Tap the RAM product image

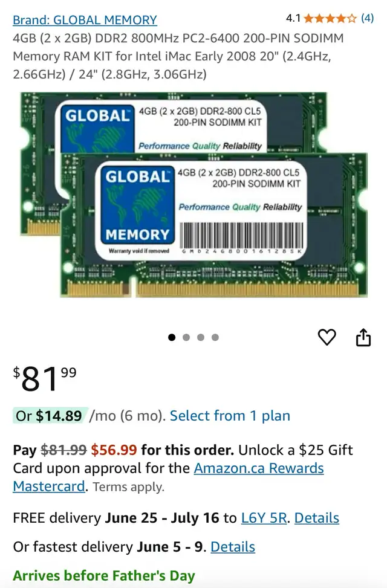[193, 195]
